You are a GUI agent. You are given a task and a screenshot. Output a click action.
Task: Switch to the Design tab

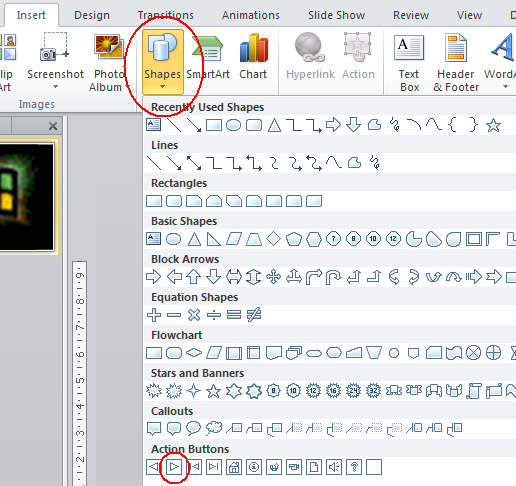(92, 15)
